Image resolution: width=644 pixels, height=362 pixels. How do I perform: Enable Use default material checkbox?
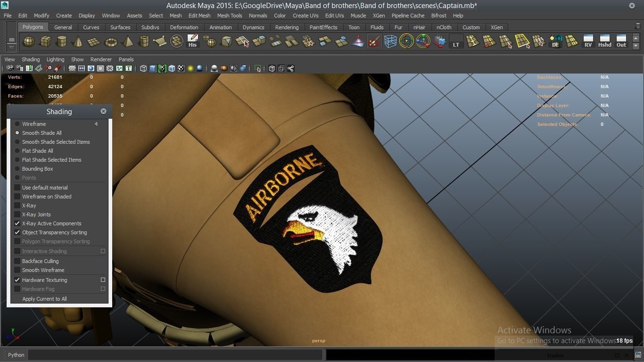(x=17, y=188)
